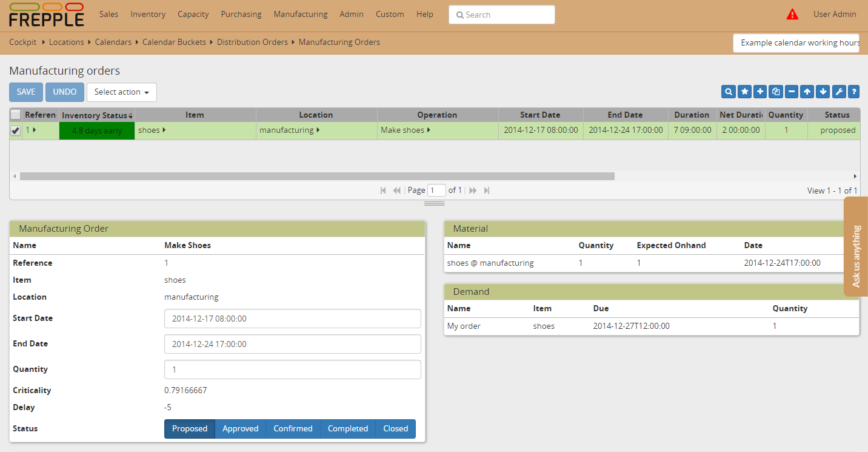Expand the arrow beside Make shoes operation
Viewport: 868px width, 452px height.
coord(429,130)
